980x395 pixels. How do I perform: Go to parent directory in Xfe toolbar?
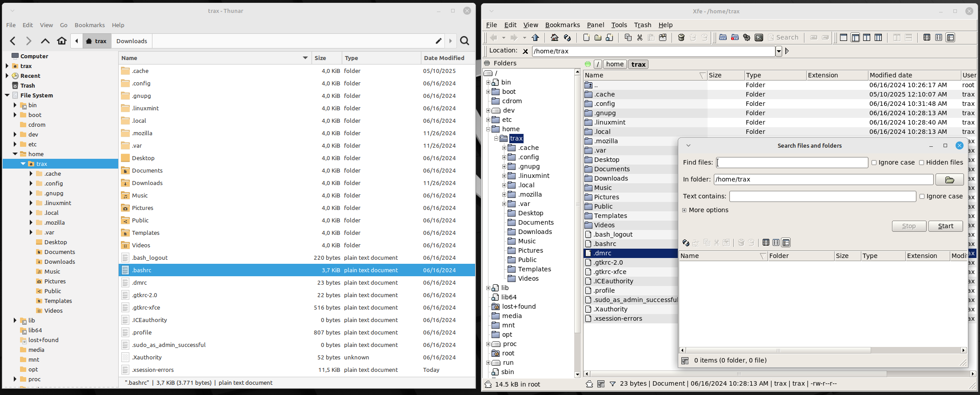point(536,38)
